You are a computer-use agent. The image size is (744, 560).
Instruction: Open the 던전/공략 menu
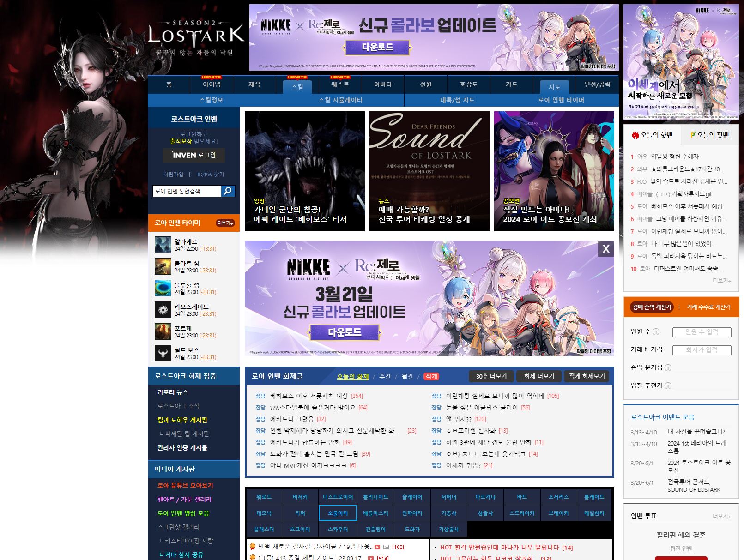(x=597, y=84)
